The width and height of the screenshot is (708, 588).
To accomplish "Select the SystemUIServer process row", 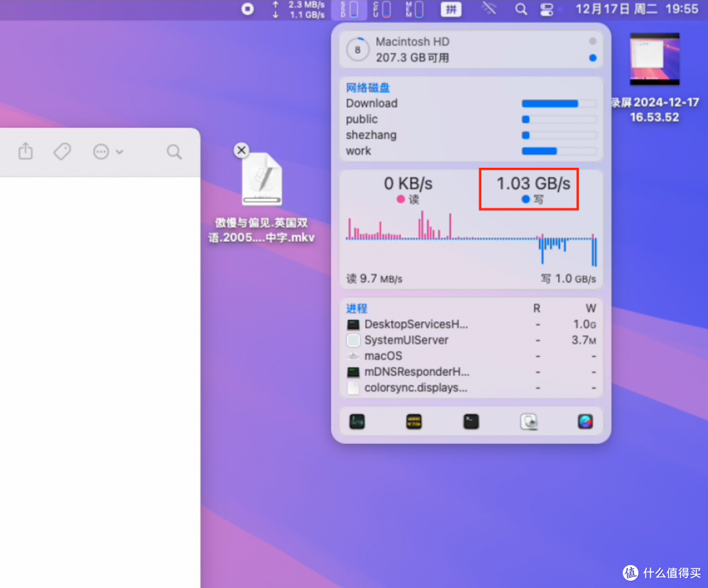I will 471,340.
